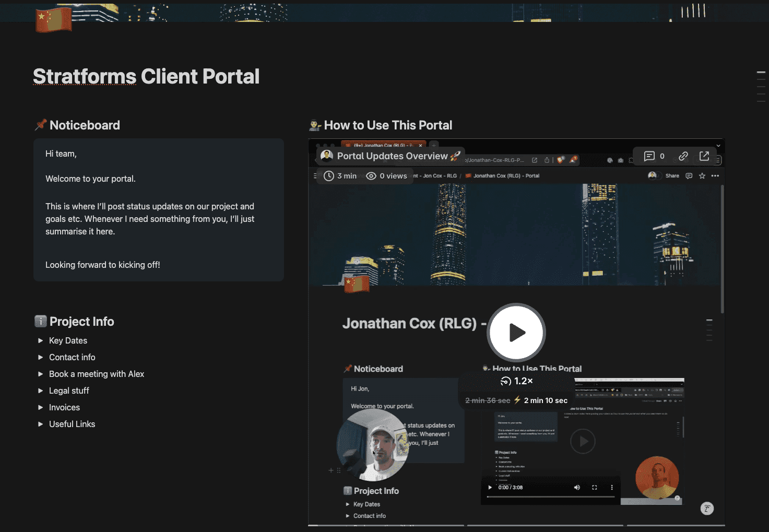Click the emoji beside How to Use This Portal
Viewport: 769px width, 532px height.
coord(315,125)
